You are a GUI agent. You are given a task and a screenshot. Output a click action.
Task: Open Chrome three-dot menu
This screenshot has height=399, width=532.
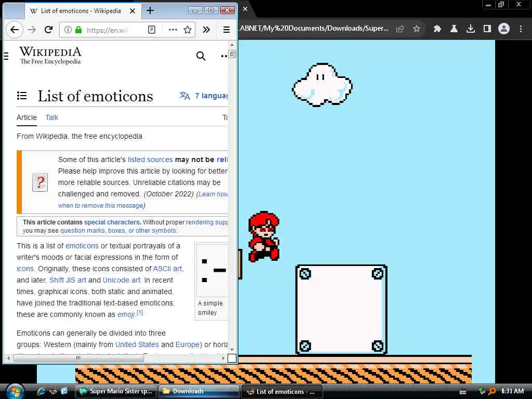tap(521, 29)
